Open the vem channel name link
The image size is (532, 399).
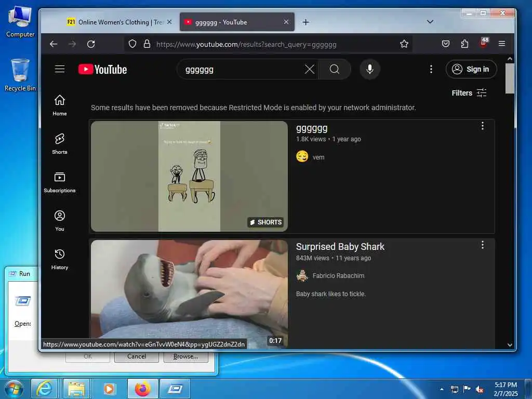click(318, 157)
